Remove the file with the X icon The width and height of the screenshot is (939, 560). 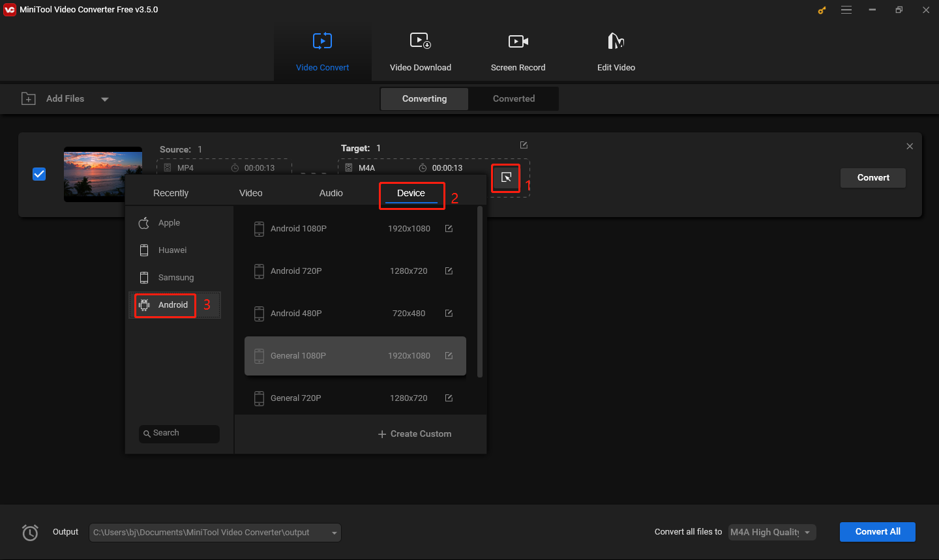(910, 147)
